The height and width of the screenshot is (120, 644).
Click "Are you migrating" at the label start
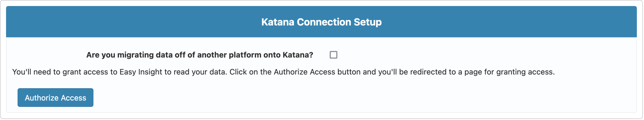click(120, 55)
